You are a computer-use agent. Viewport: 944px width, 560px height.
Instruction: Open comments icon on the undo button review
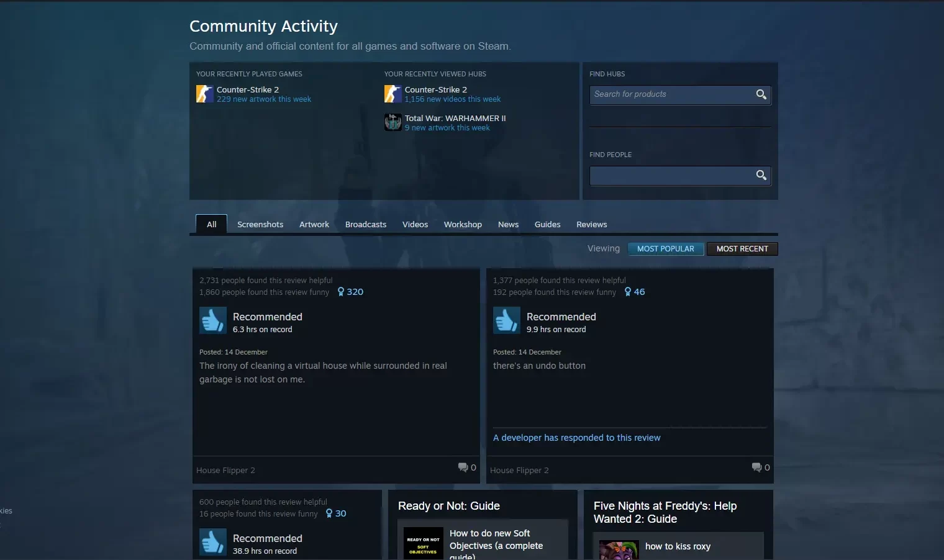point(756,467)
